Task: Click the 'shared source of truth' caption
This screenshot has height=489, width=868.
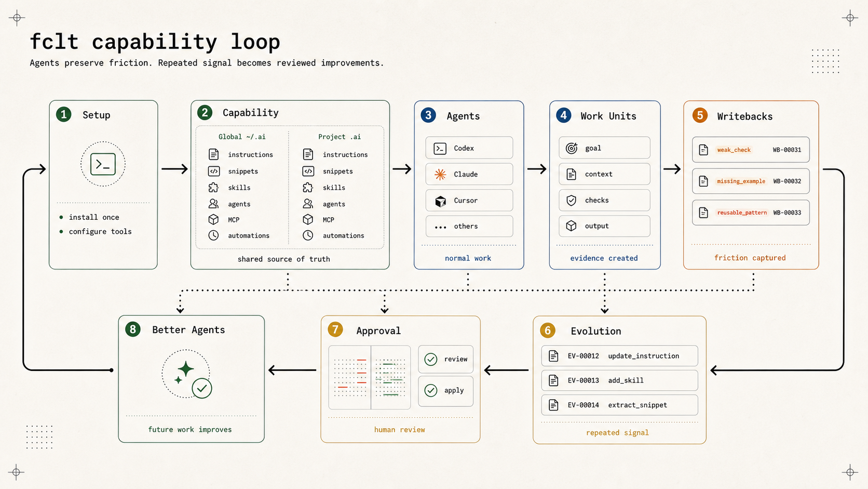Action: (283, 259)
